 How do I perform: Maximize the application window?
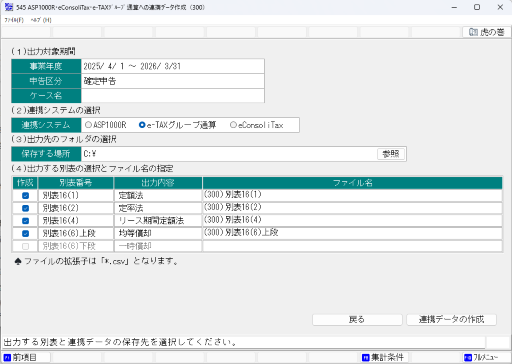point(477,7)
